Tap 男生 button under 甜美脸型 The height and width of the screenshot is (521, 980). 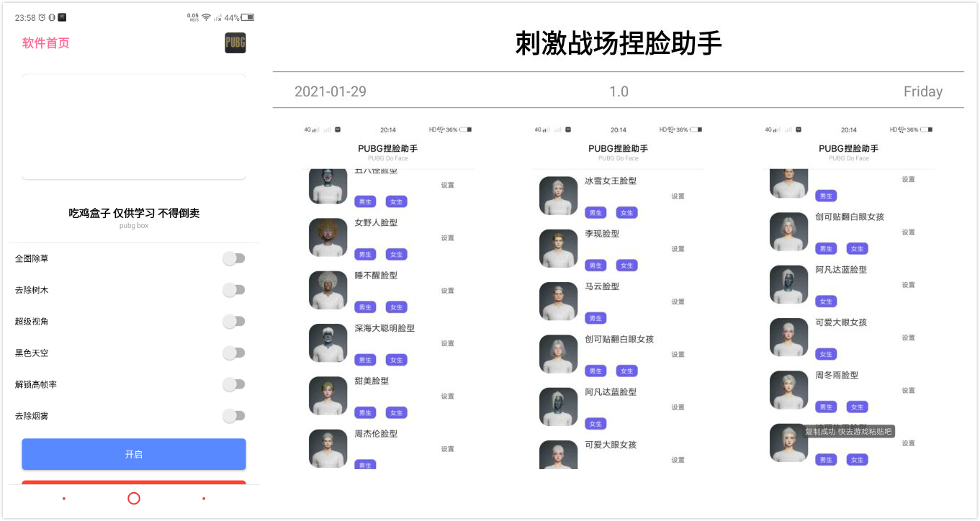[x=365, y=413]
